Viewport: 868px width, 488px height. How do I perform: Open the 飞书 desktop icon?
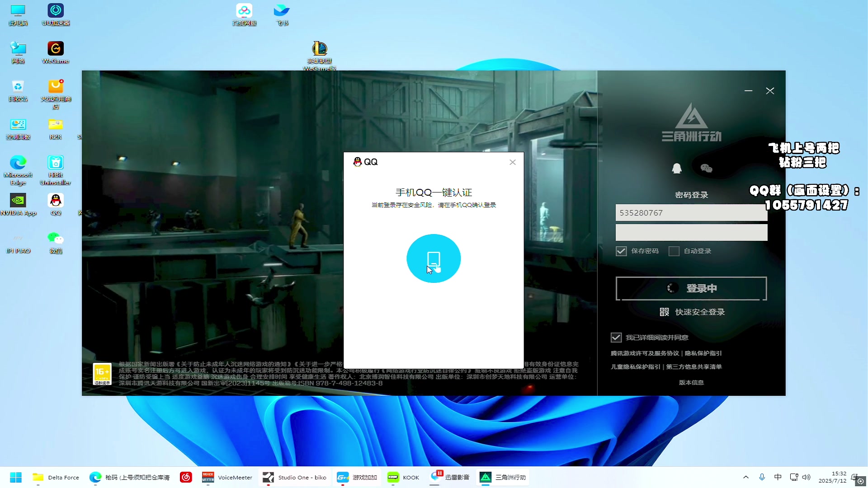click(x=282, y=14)
